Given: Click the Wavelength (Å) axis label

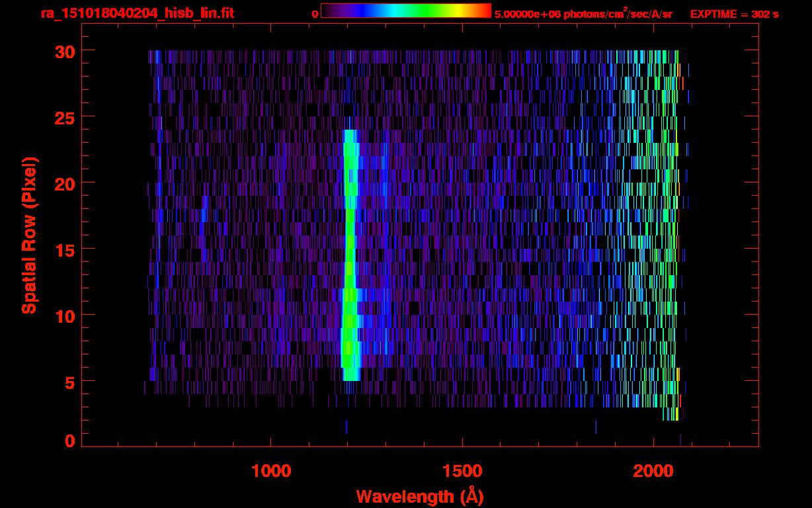Looking at the screenshot, I should [415, 496].
